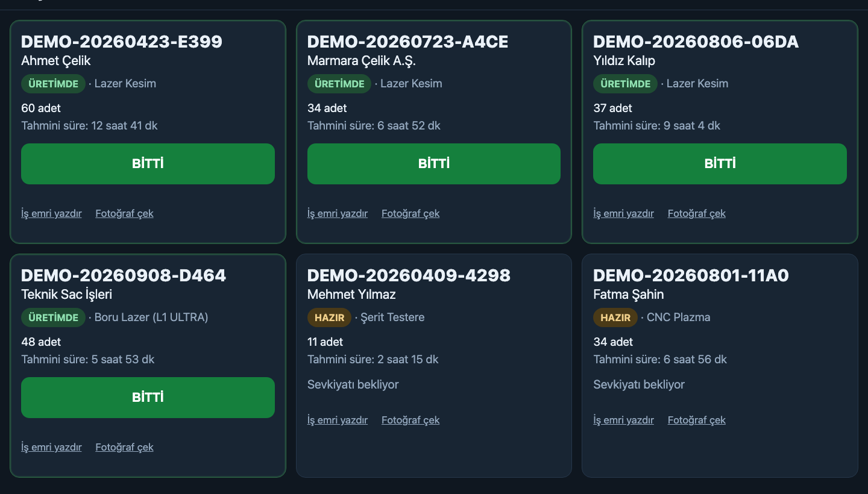Take photo for Marmara Çelik A.Ş. order
This screenshot has height=494, width=868.
pos(410,213)
